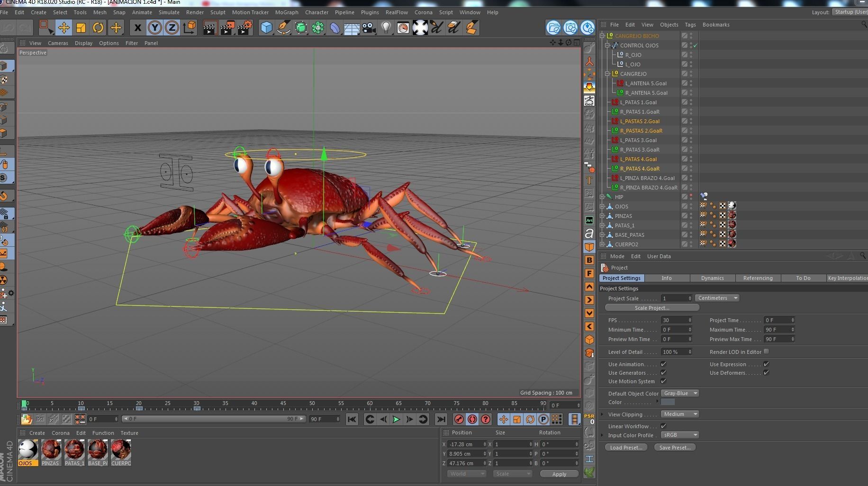Switch to the Referencing tab

pos(758,278)
